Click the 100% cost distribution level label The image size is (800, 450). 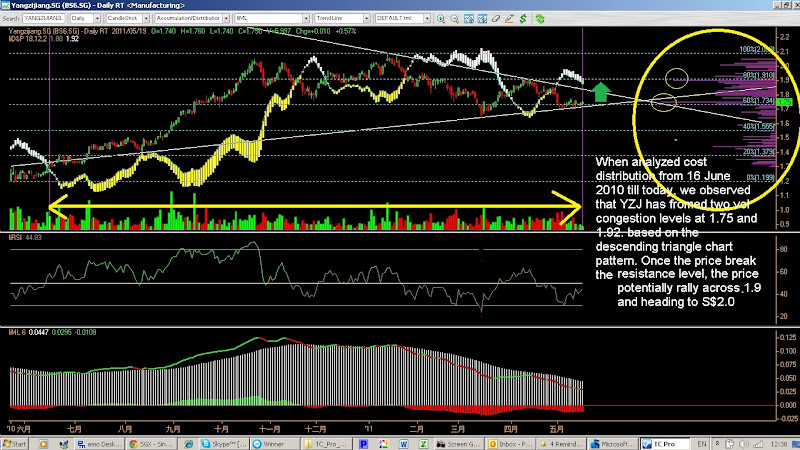point(757,49)
